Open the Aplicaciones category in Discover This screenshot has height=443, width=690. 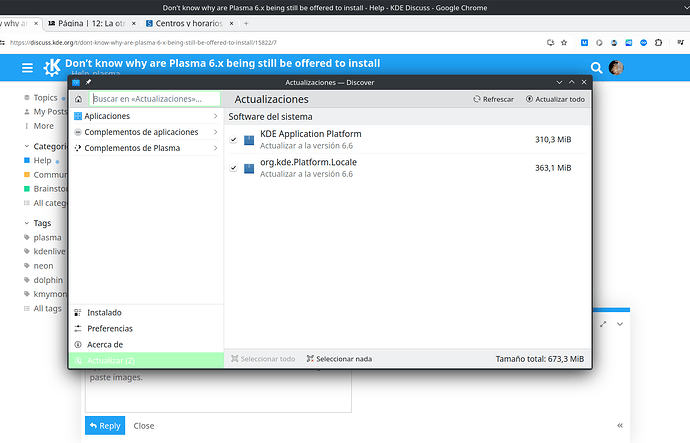pyautogui.click(x=146, y=116)
